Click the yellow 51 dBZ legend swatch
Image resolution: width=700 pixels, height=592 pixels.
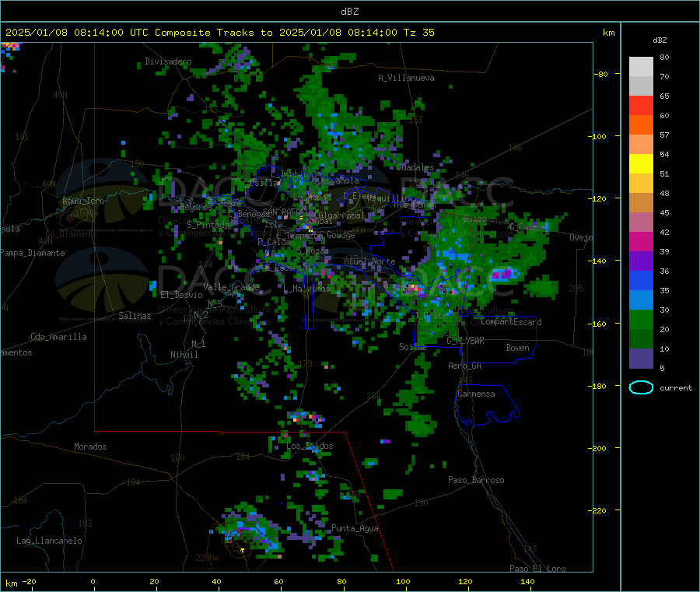pyautogui.click(x=641, y=164)
